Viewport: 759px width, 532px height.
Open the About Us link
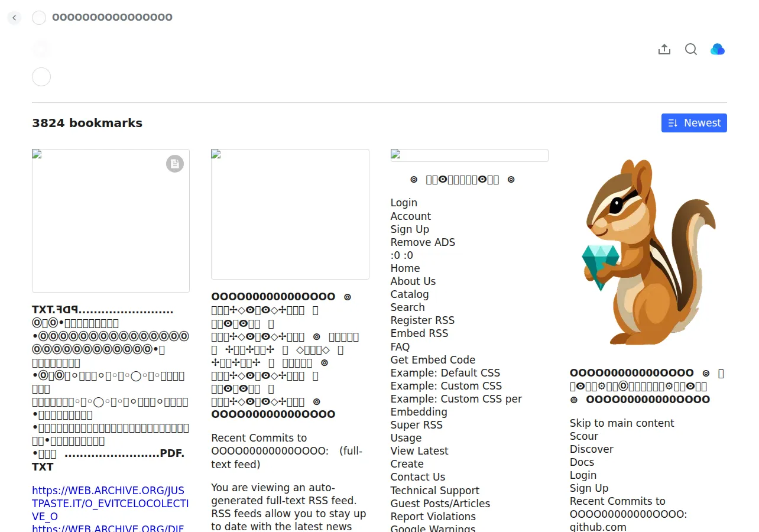click(413, 281)
